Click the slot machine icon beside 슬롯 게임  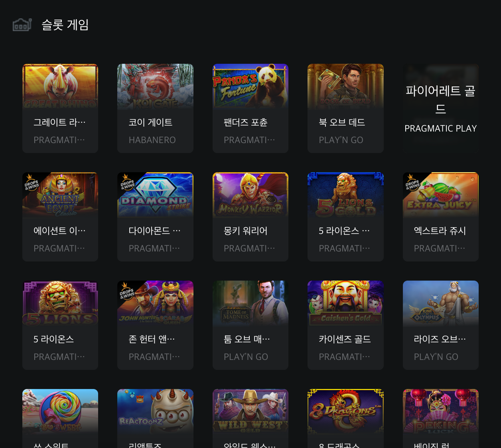coord(22,25)
